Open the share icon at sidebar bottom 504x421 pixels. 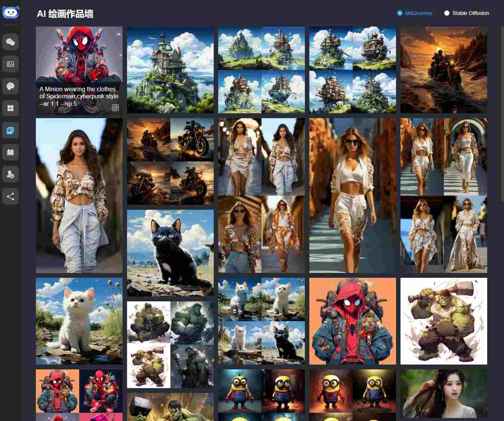pyautogui.click(x=10, y=196)
